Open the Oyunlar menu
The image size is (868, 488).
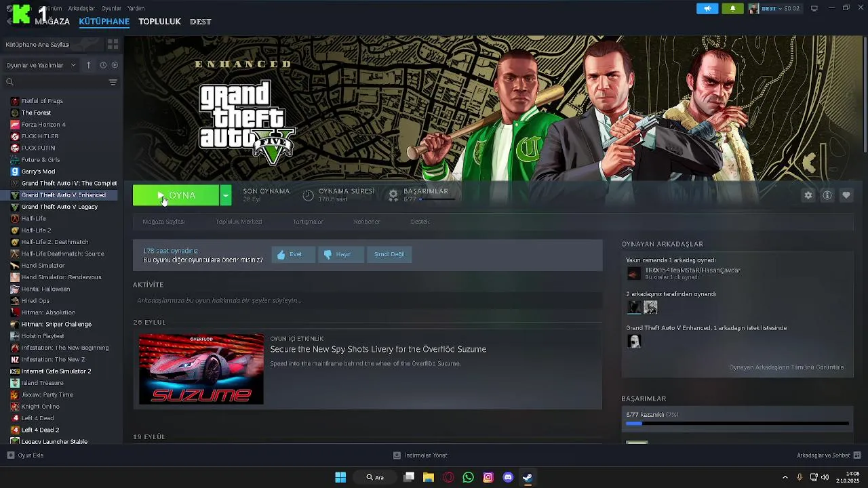(x=111, y=9)
